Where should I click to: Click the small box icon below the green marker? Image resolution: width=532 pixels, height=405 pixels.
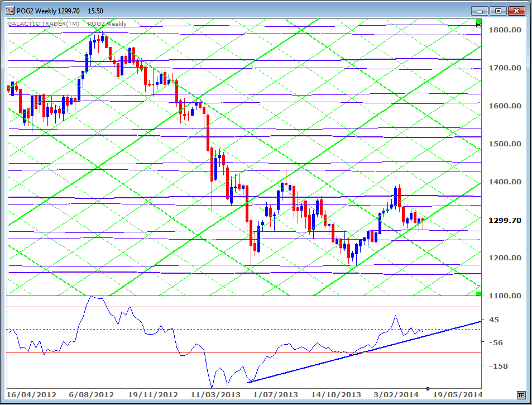point(479,26)
